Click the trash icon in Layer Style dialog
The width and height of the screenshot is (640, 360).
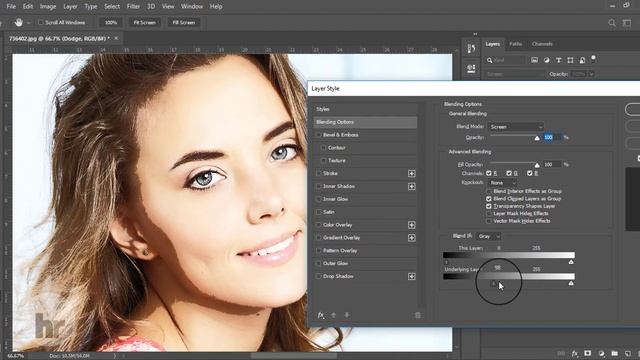point(418,315)
